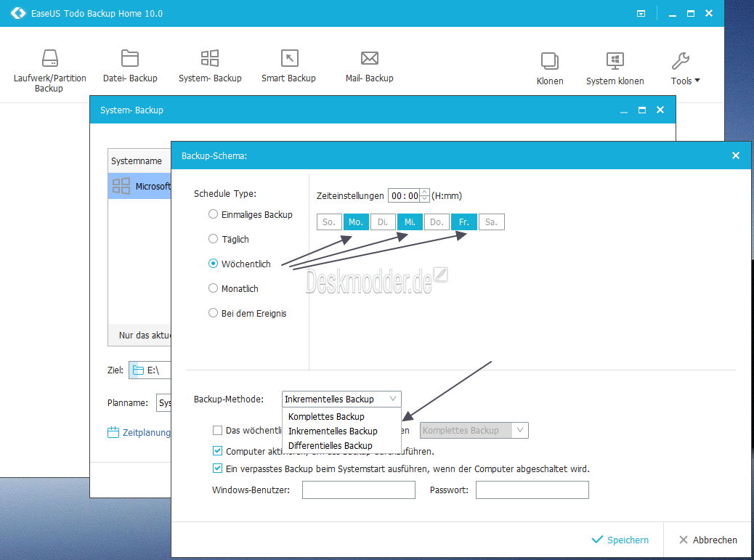Click the Zeiteinstellungen time field

pos(404,195)
